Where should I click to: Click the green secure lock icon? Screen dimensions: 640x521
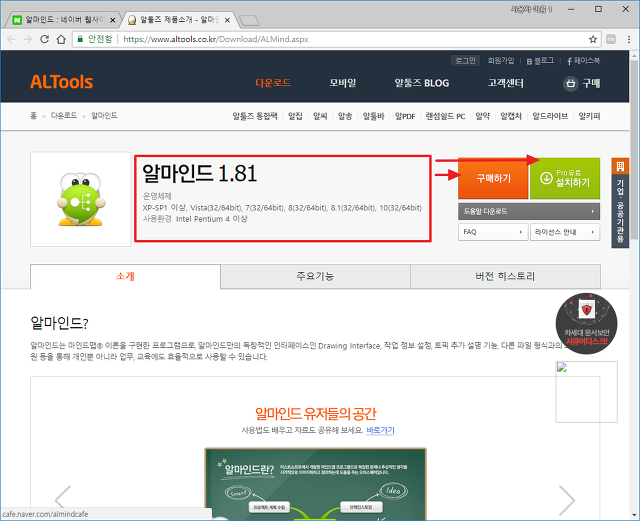pyautogui.click(x=80, y=39)
